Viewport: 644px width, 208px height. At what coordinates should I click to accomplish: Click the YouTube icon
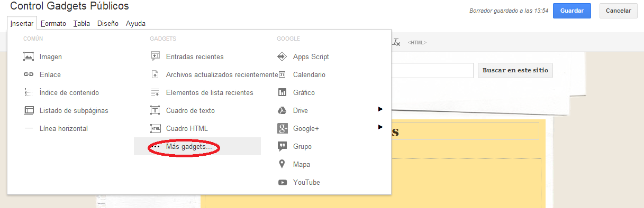(283, 182)
